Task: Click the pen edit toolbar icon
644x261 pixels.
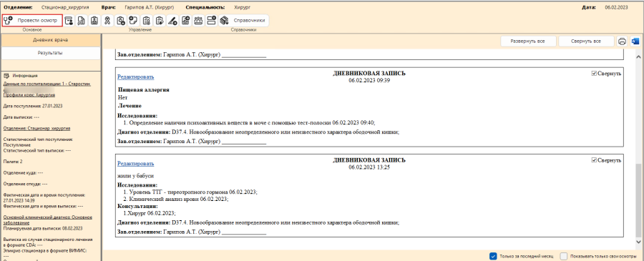Action: (172, 21)
